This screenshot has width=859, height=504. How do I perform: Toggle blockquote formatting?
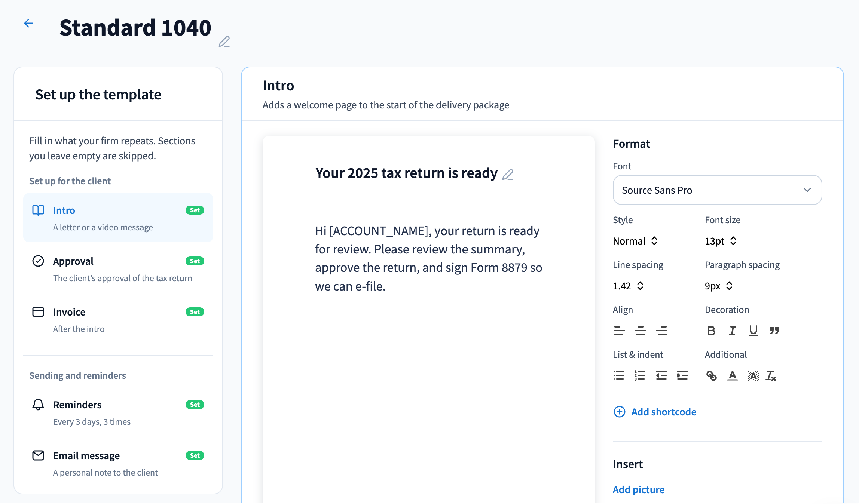pos(774,331)
